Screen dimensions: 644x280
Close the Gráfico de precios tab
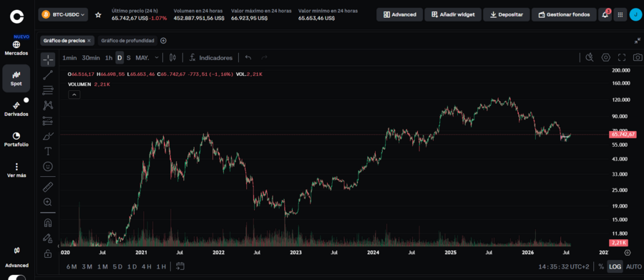(89, 41)
